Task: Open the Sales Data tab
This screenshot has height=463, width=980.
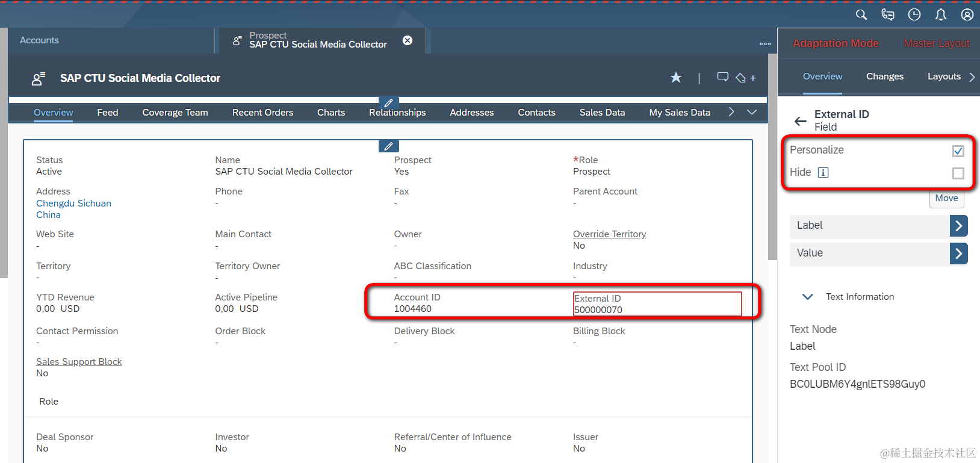Action: (602, 113)
